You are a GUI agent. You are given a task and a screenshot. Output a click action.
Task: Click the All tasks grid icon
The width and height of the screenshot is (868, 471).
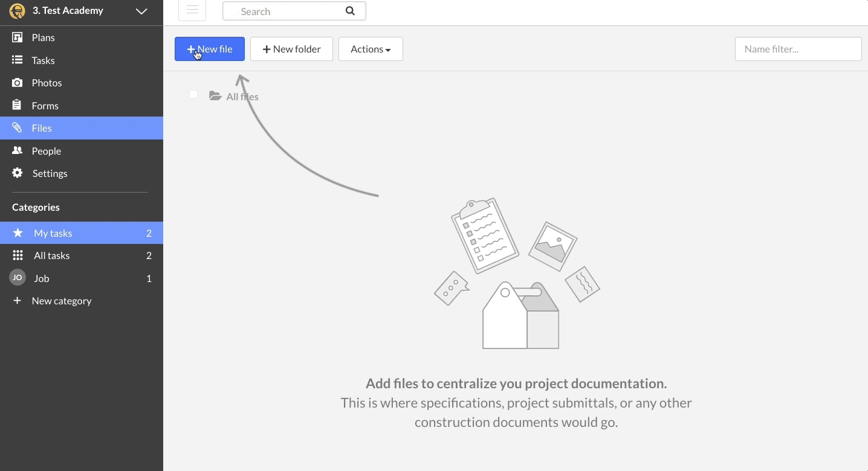(x=18, y=255)
